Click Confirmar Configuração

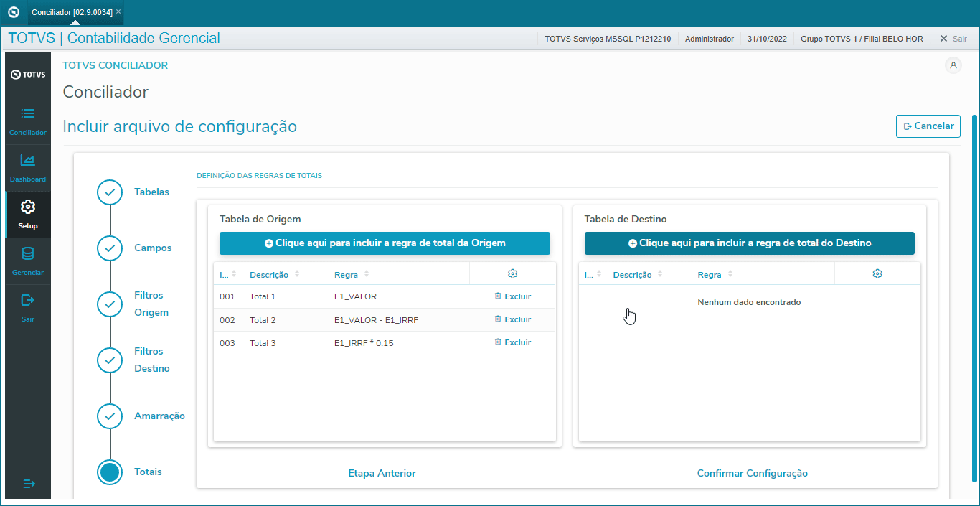coord(753,473)
